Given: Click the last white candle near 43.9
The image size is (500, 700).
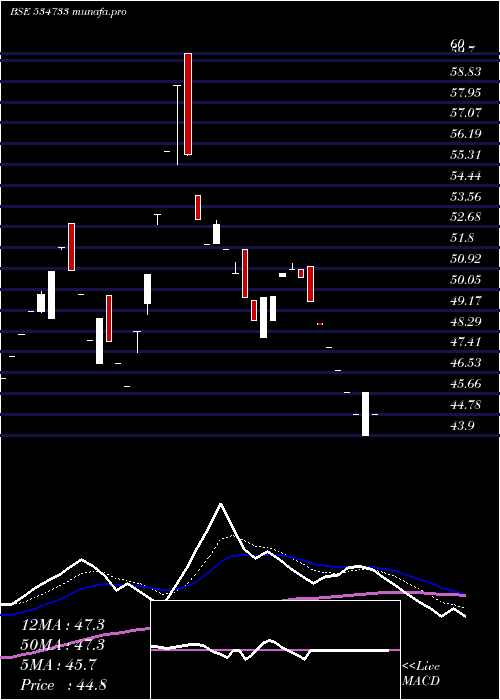Looking at the screenshot, I should pos(365,413).
